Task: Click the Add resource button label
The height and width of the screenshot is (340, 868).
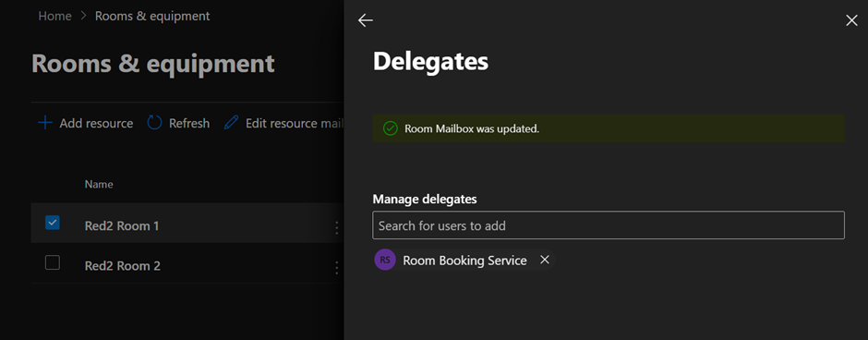Action: (x=96, y=123)
